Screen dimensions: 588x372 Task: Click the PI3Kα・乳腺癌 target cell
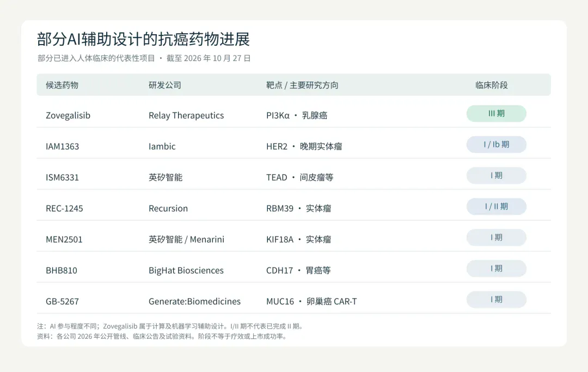[x=297, y=115]
